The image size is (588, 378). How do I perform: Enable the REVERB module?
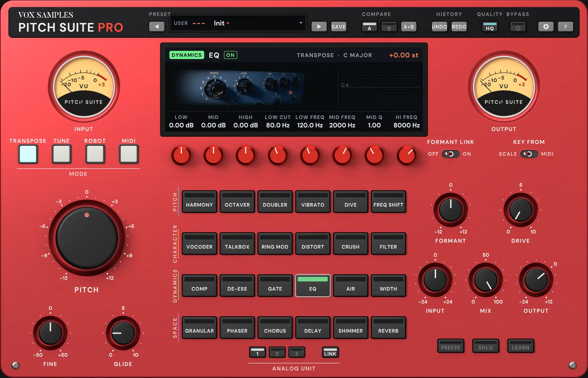click(388, 327)
